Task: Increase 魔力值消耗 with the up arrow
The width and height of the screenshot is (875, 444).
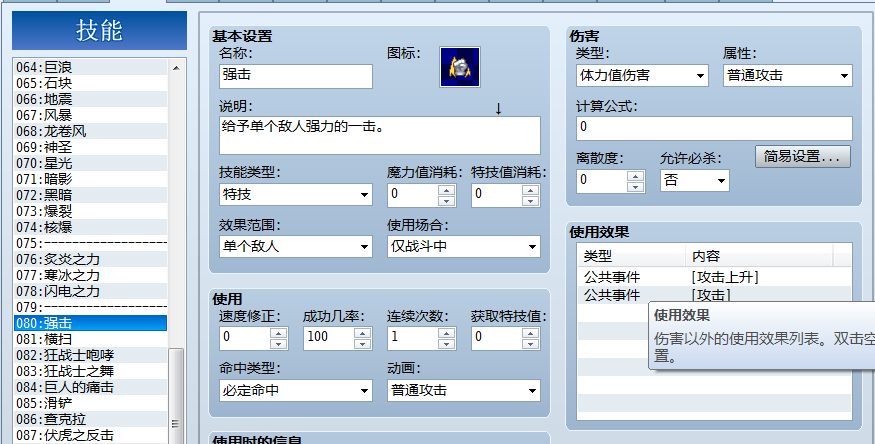Action: (446, 189)
